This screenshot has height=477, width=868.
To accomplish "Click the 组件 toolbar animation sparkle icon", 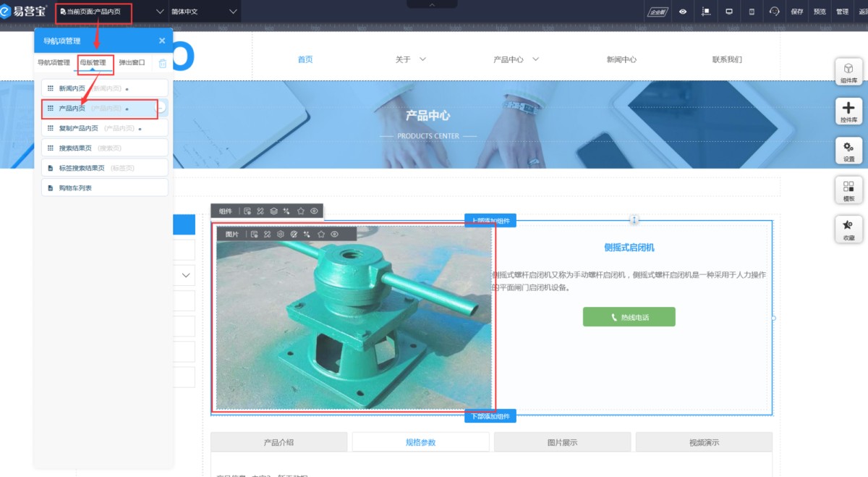I will tap(286, 211).
